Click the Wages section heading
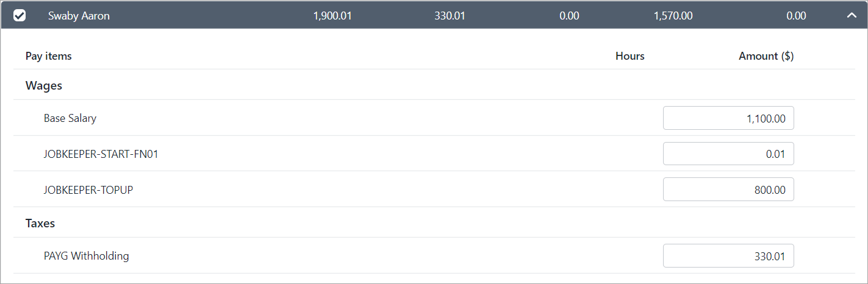 pos(44,86)
